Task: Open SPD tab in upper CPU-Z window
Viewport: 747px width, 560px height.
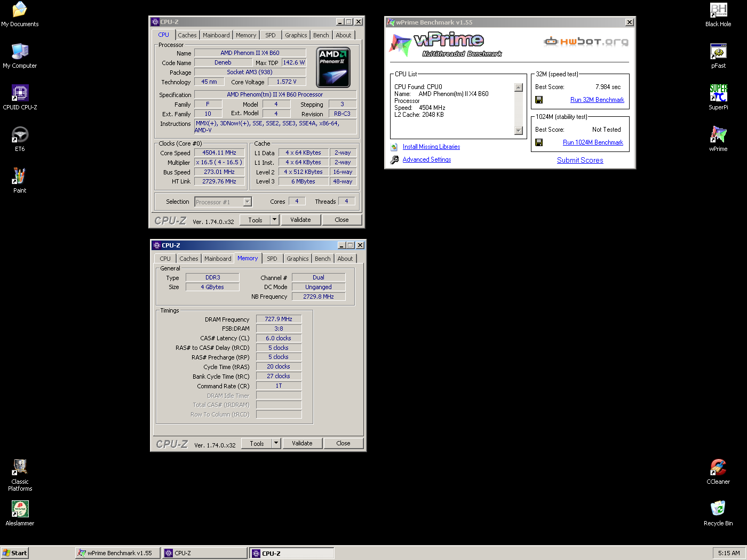Action: (x=271, y=35)
